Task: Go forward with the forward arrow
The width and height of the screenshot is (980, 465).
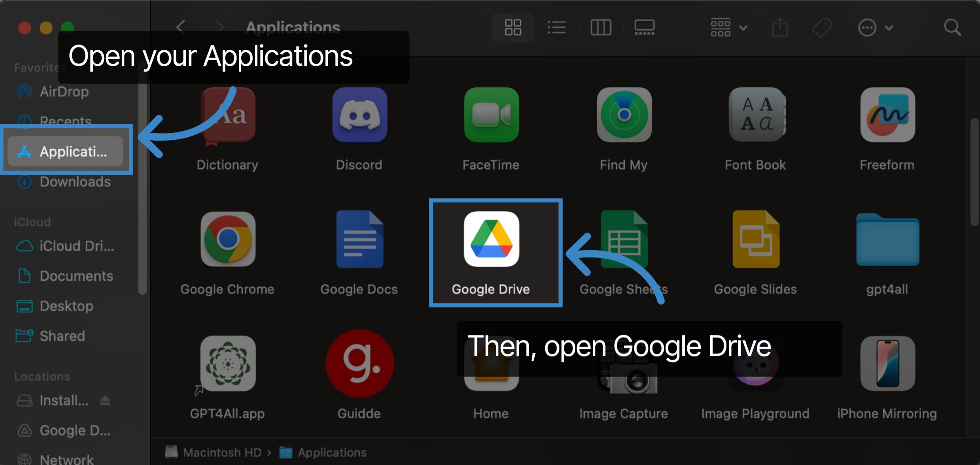Action: coord(220,27)
